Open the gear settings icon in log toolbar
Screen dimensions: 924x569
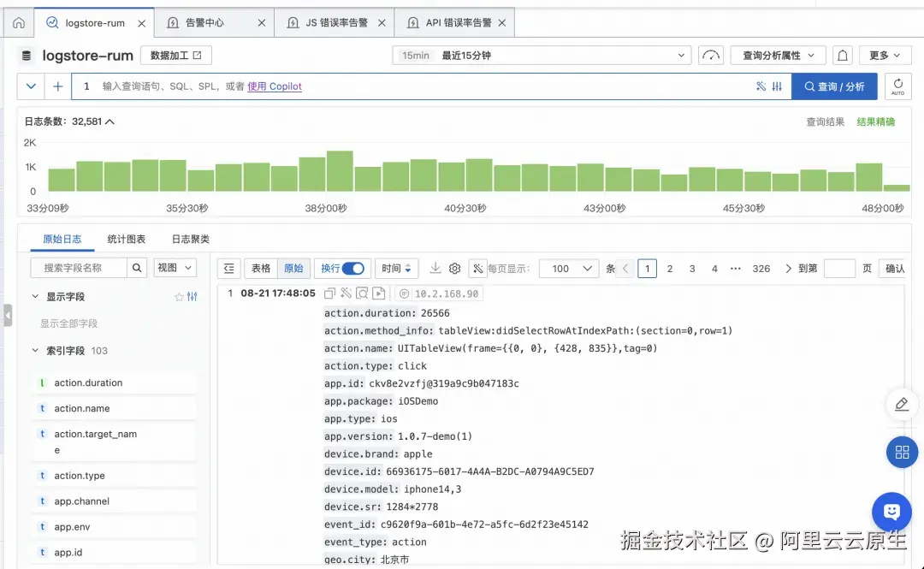[455, 268]
